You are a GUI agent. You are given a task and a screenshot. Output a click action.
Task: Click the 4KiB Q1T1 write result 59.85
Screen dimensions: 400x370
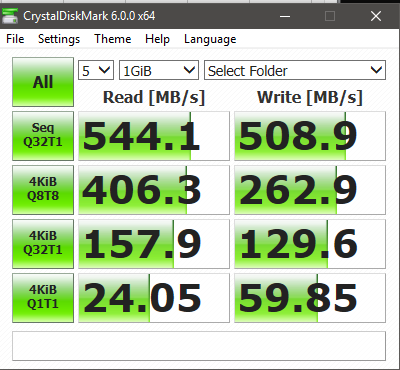pyautogui.click(x=310, y=298)
